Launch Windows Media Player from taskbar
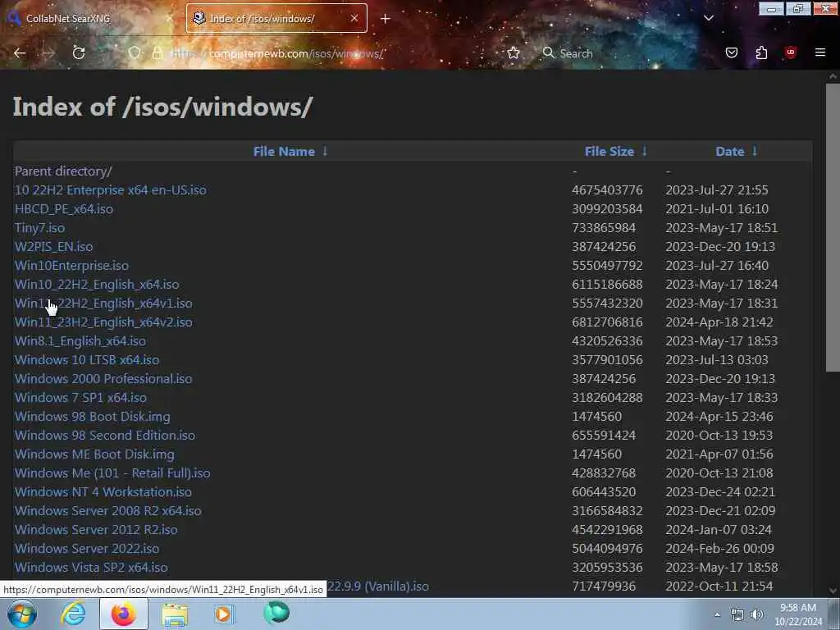The image size is (840, 630). point(224,614)
